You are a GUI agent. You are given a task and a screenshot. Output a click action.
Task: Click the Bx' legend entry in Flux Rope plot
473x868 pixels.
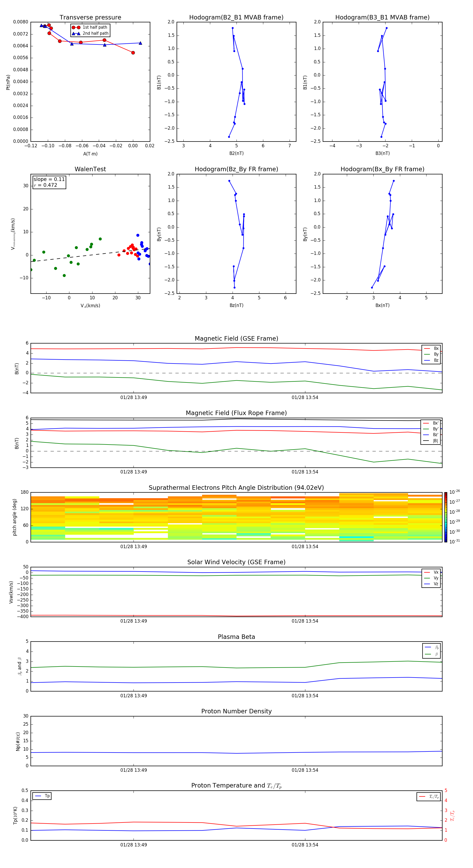(x=431, y=423)
